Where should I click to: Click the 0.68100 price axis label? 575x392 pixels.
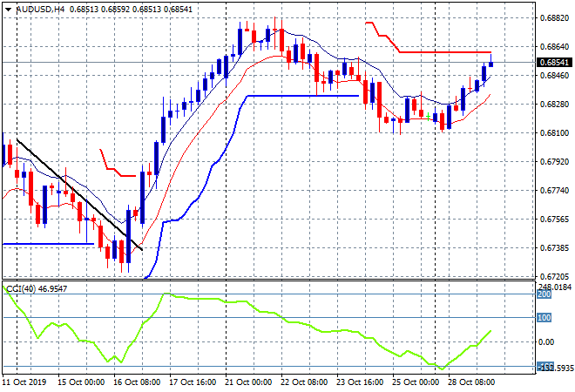[555, 132]
